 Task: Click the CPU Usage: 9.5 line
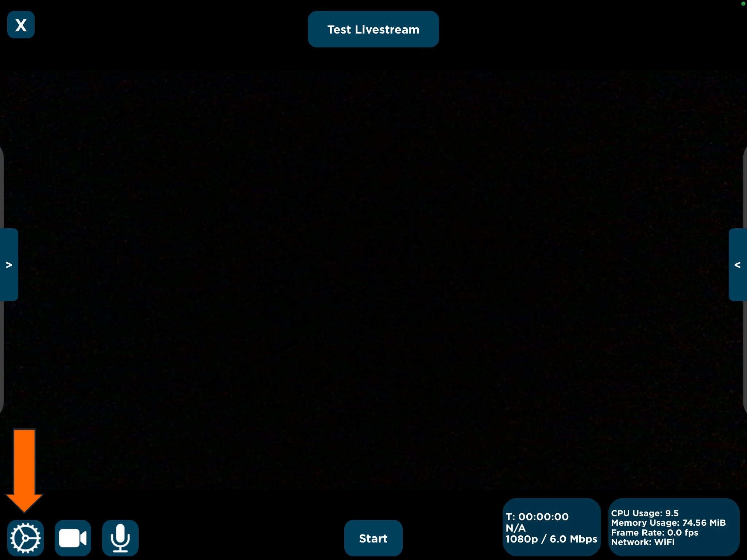pyautogui.click(x=645, y=513)
